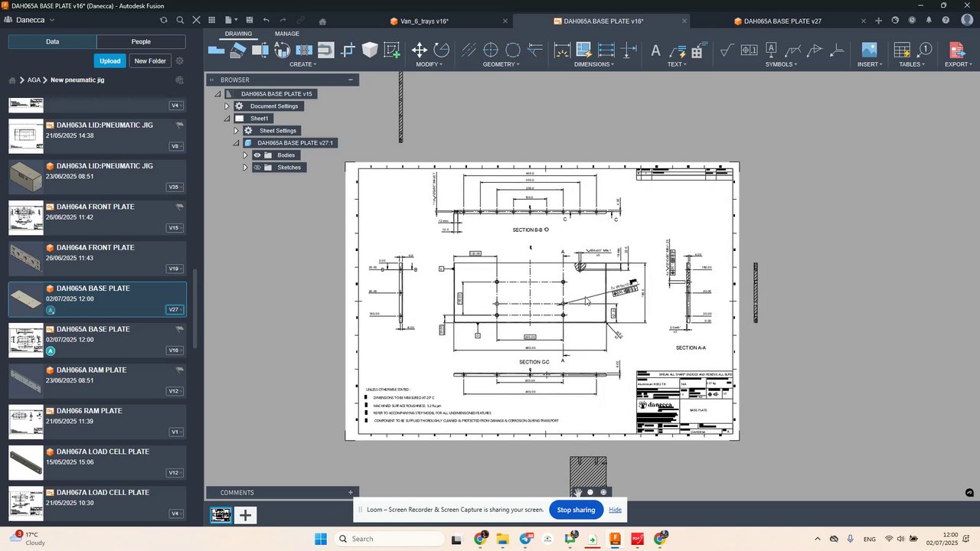Click the Upload button
The height and width of the screenshot is (551, 980).
click(109, 60)
